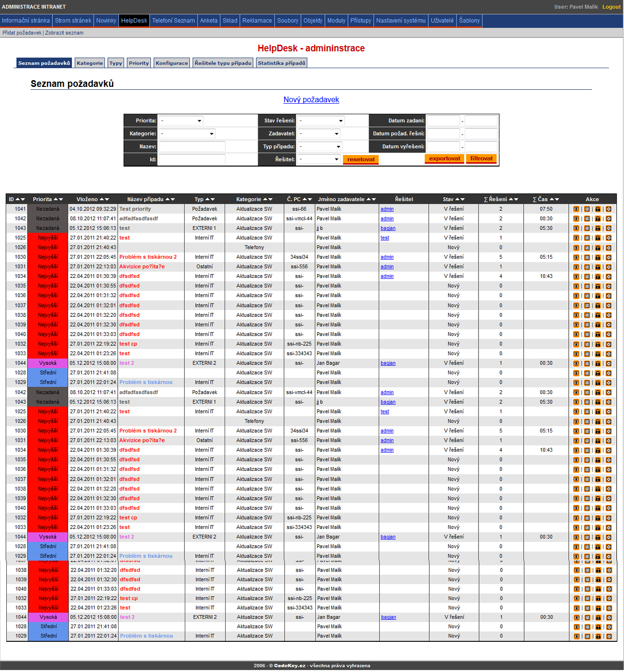Open the Typ případu filter dropdown
The width and height of the screenshot is (624, 672).
tap(320, 146)
